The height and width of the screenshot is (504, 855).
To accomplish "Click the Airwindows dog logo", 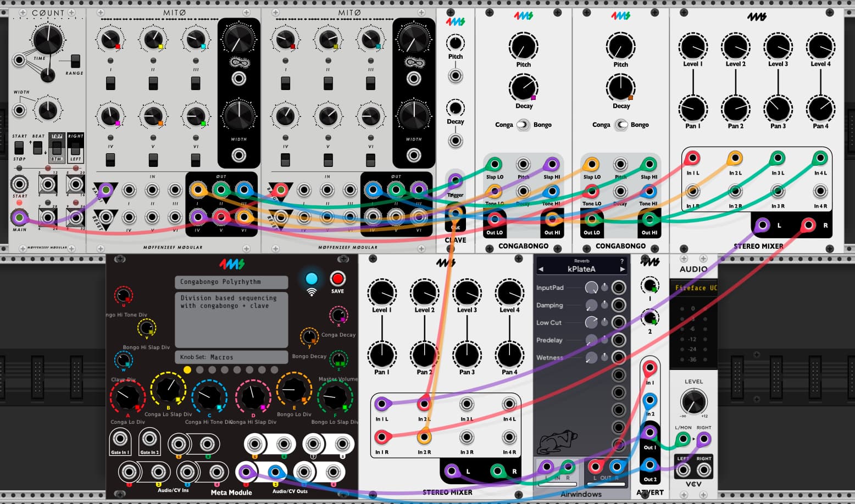I will point(557,442).
